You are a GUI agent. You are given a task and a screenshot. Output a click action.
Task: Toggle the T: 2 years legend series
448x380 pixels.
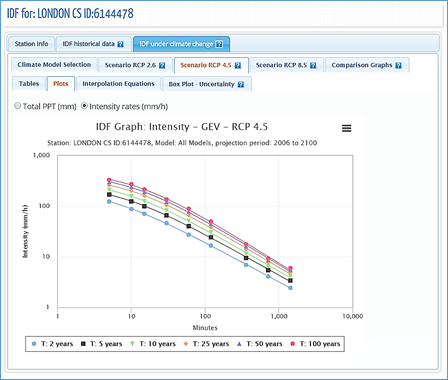point(52,344)
